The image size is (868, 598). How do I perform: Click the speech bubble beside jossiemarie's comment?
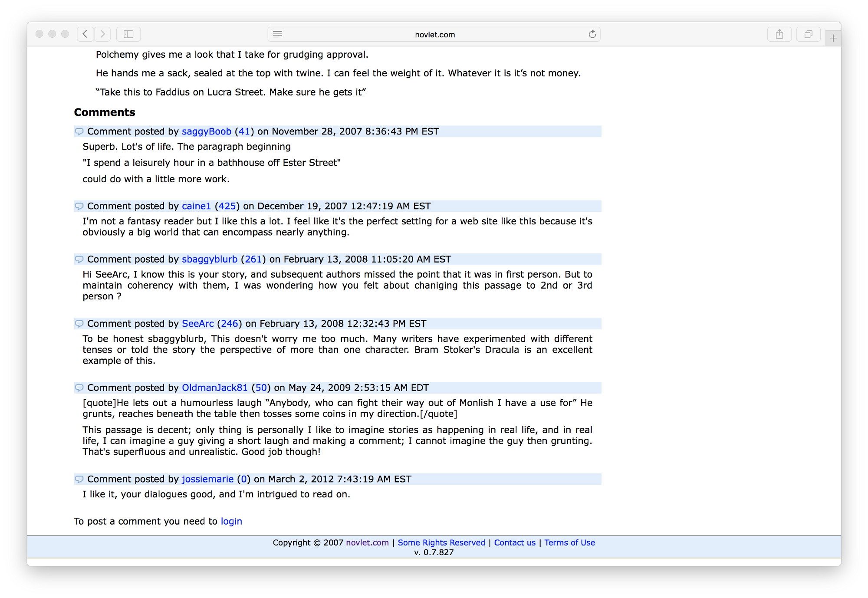pyautogui.click(x=79, y=479)
